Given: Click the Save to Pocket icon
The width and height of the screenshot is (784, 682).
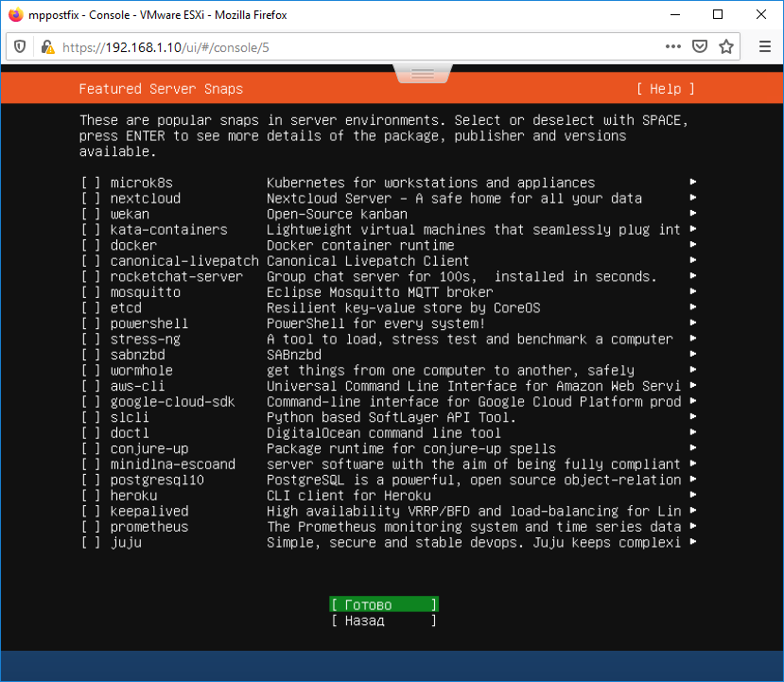Looking at the screenshot, I should tap(700, 47).
